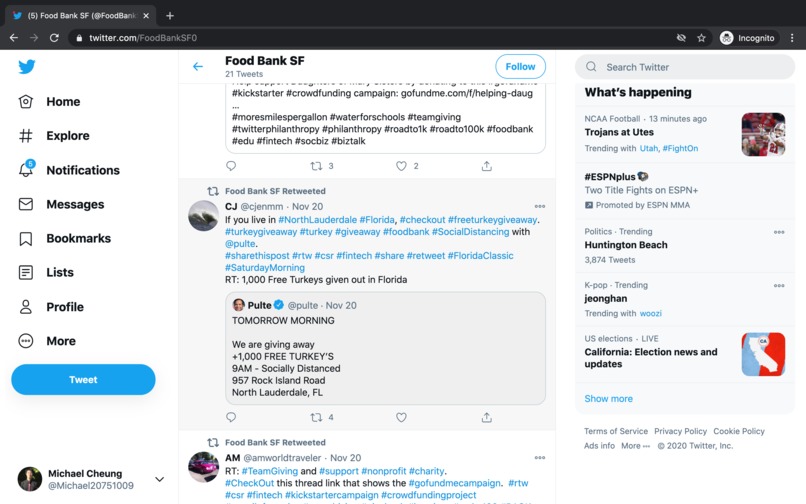This screenshot has height=504, width=806.
Task: Open the More menu in the sidebar
Action: [47, 341]
